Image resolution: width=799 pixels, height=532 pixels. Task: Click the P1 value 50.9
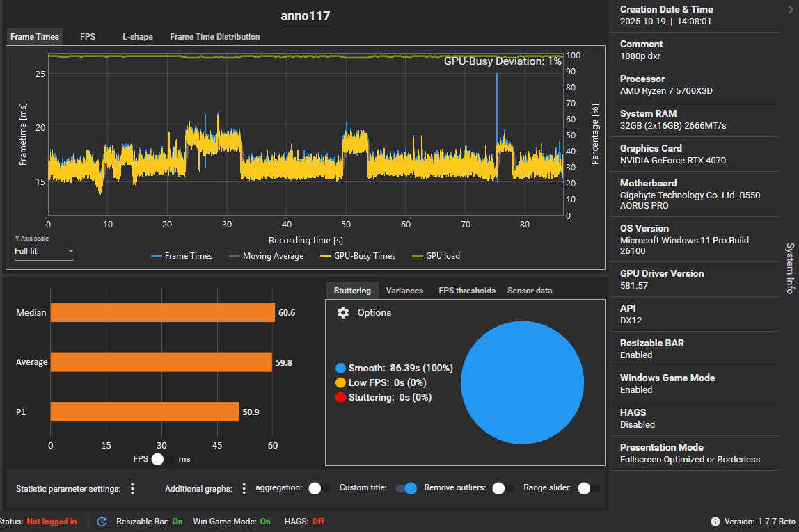pyautogui.click(x=251, y=412)
